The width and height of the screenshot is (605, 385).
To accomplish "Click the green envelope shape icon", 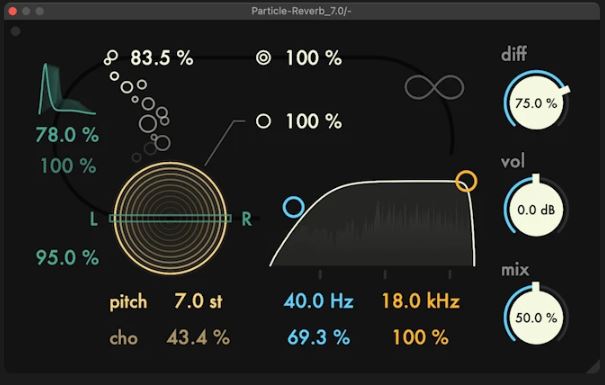I will (66, 89).
